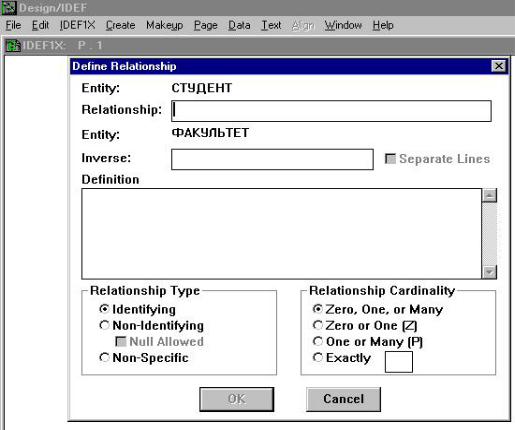Click the Definition scrollbar up arrow
This screenshot has height=430, width=515.
(489, 195)
